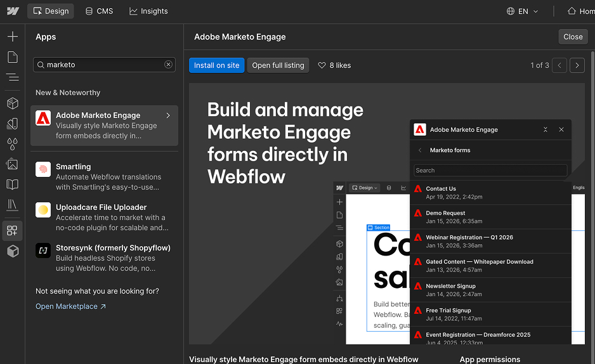This screenshot has height=364, width=595.
Task: Open the Assets image icon
Action: click(13, 164)
